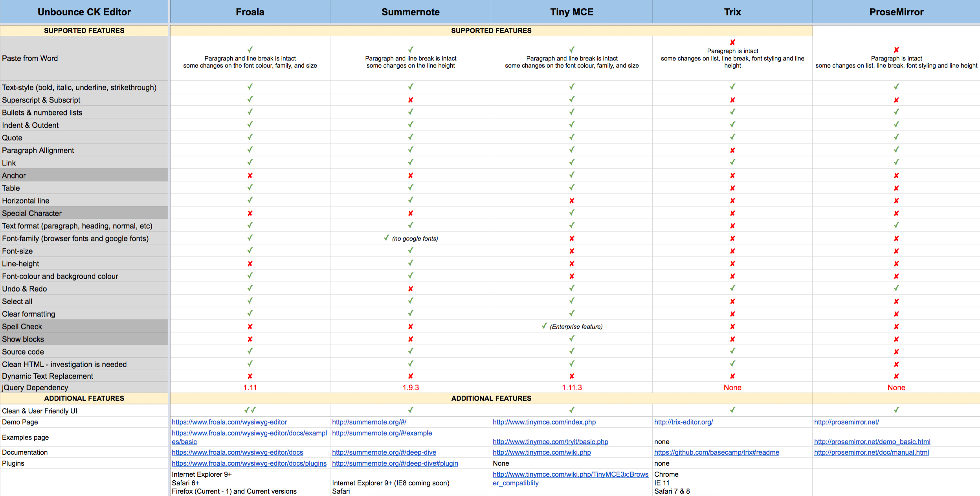This screenshot has height=496, width=980.
Task: Click ProseMirror's checkmark for Undo & Redo
Action: coord(896,288)
